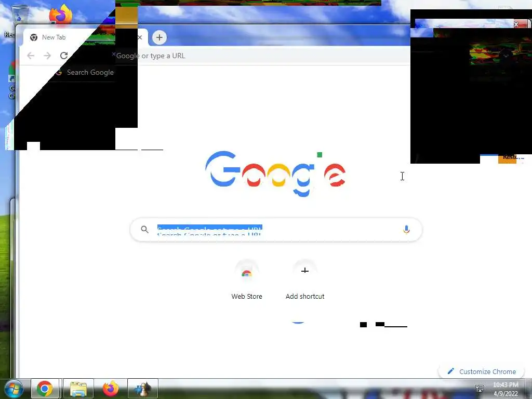
Task: Open File Explorer from the taskbar
Action: (x=78, y=389)
